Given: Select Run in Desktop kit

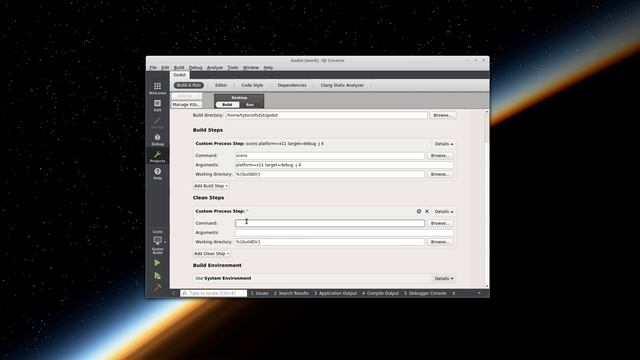Looking at the screenshot, I should click(x=250, y=105).
